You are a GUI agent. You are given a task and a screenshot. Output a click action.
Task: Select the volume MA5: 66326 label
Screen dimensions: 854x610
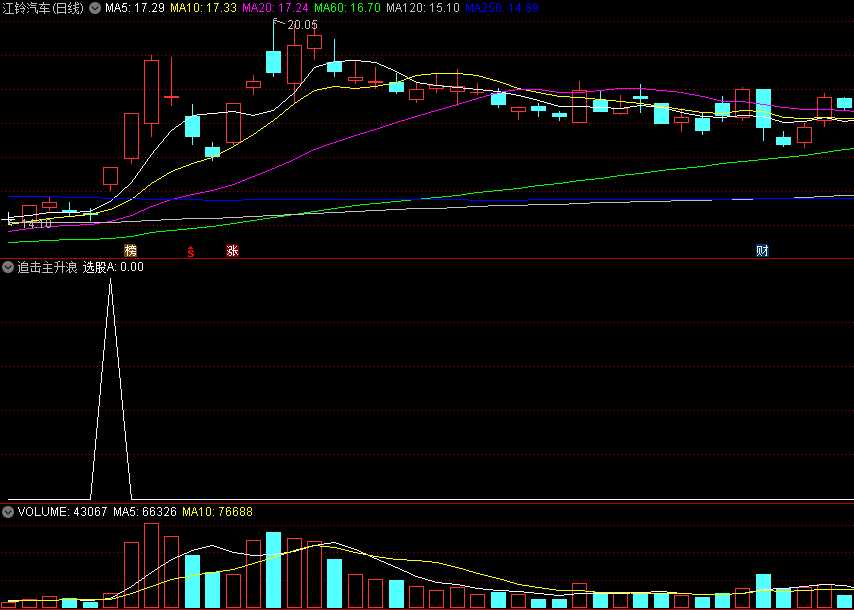[145, 512]
